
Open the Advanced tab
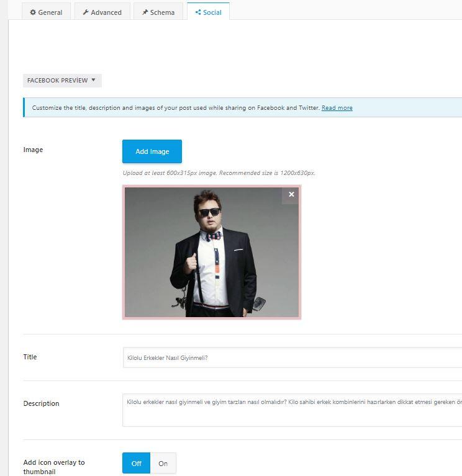click(102, 12)
